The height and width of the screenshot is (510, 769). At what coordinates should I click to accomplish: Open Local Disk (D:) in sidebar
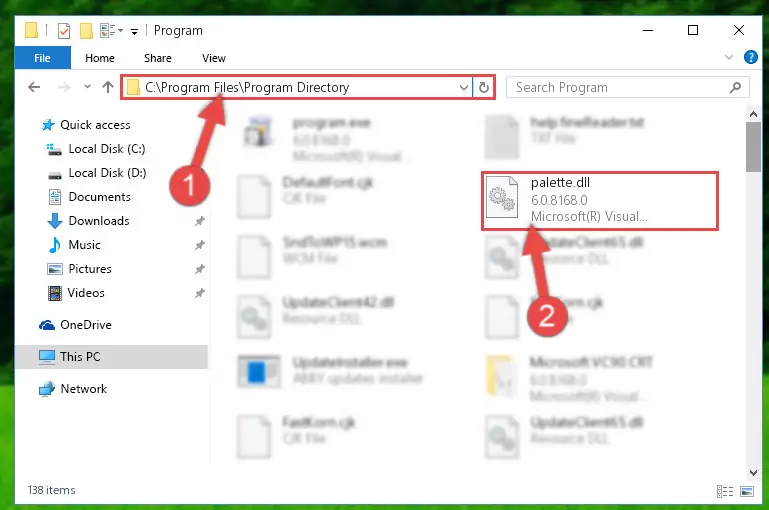[107, 173]
